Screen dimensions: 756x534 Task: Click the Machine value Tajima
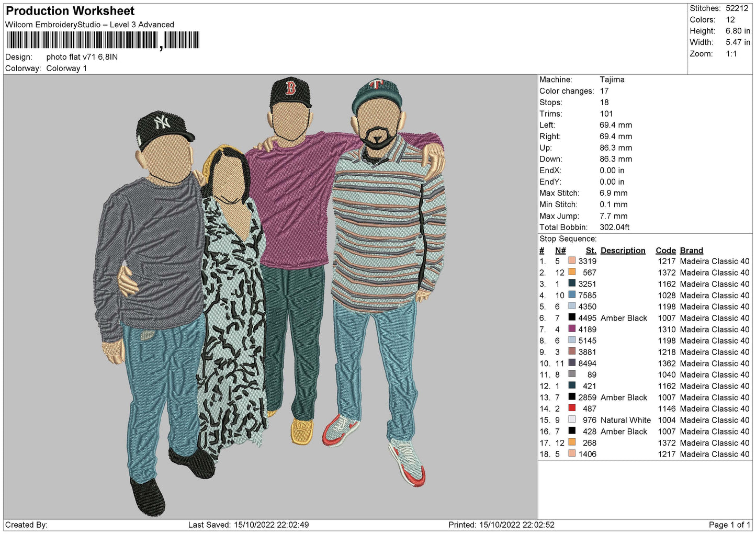pyautogui.click(x=612, y=79)
